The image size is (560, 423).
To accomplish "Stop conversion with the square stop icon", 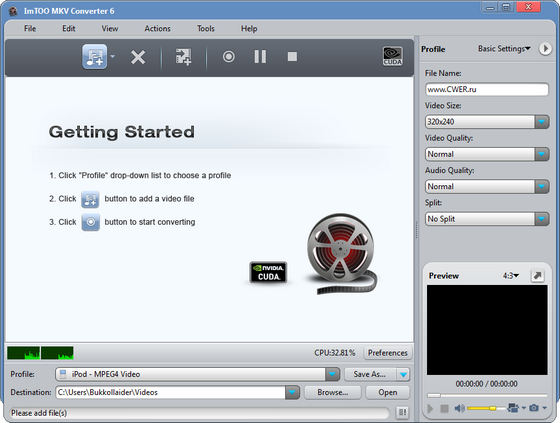I will coord(292,56).
